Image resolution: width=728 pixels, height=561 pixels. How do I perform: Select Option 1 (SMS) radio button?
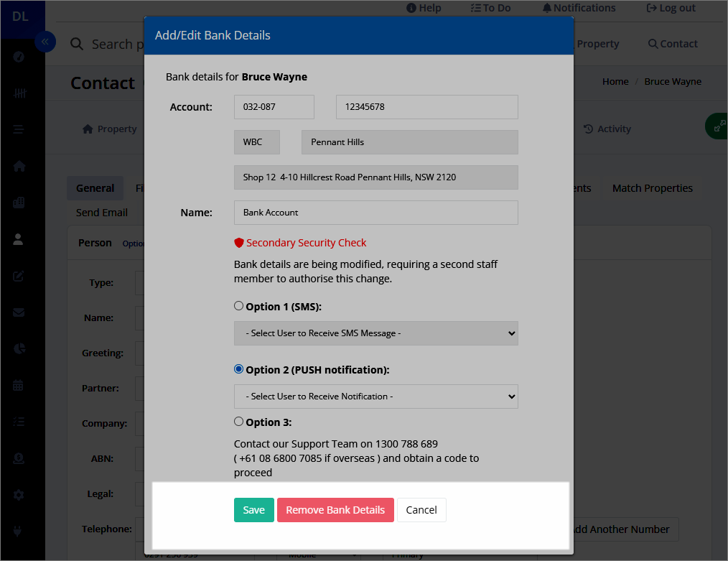(238, 306)
